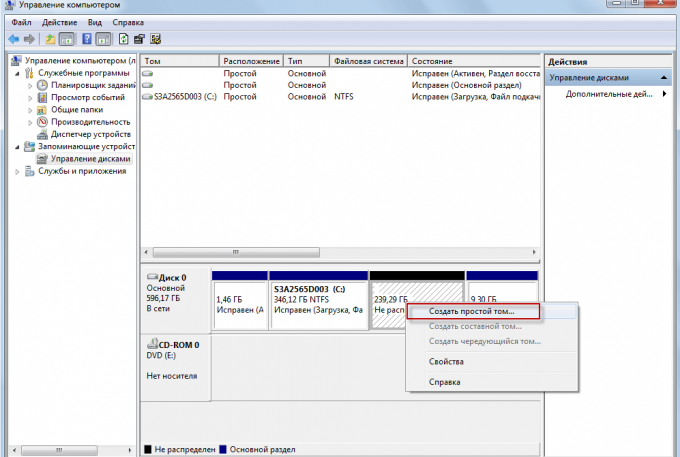The image size is (680, 457).
Task: Sort volumes by Файловая система column
Action: click(368, 61)
